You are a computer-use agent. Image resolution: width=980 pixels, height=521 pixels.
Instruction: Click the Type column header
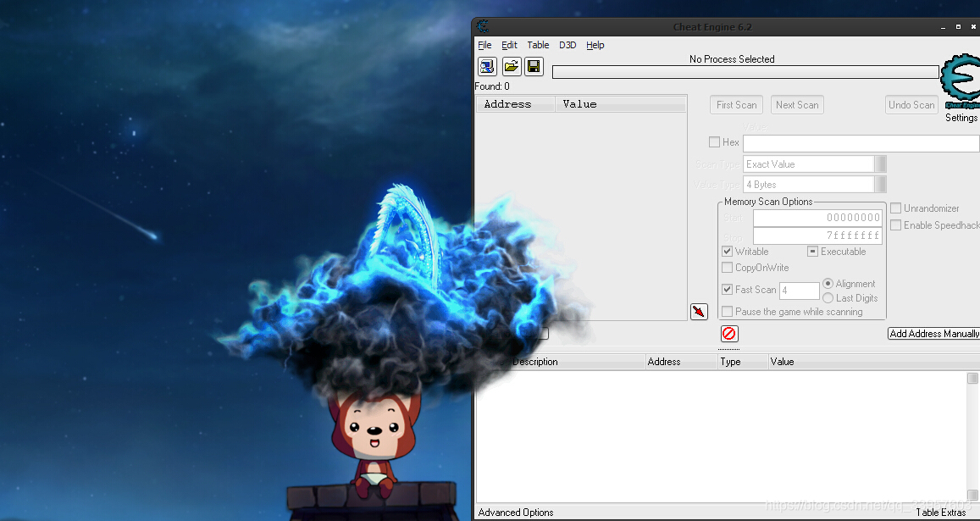click(x=743, y=362)
